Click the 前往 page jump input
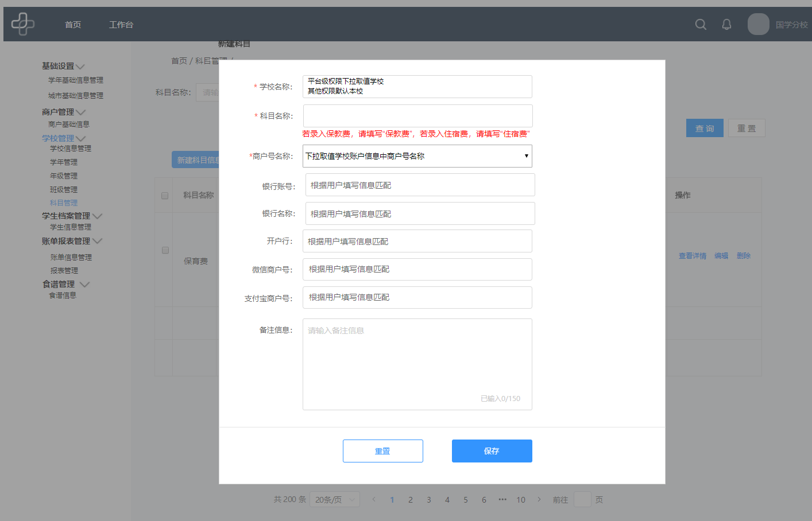Image resolution: width=812 pixels, height=521 pixels. tap(582, 499)
